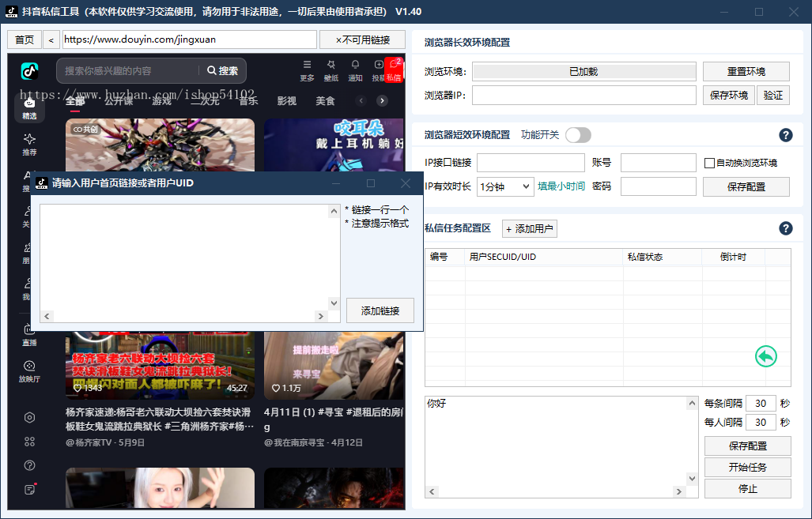
Task: Click the 填最小时间 link
Action: [x=561, y=186]
